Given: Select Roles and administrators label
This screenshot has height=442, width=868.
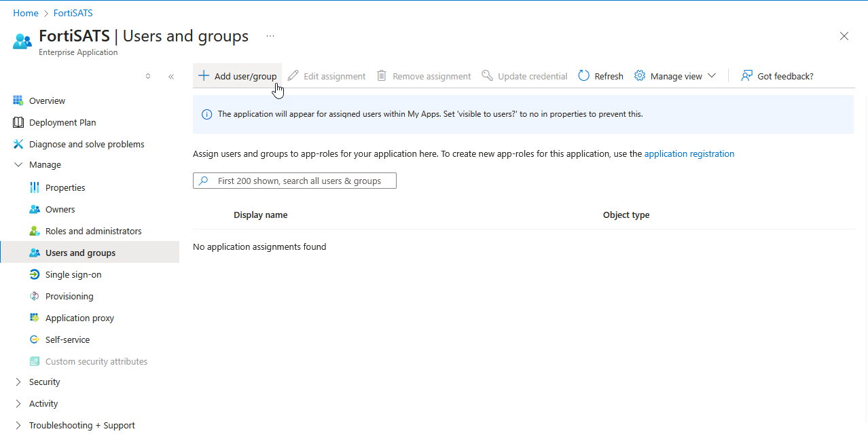Looking at the screenshot, I should (94, 231).
